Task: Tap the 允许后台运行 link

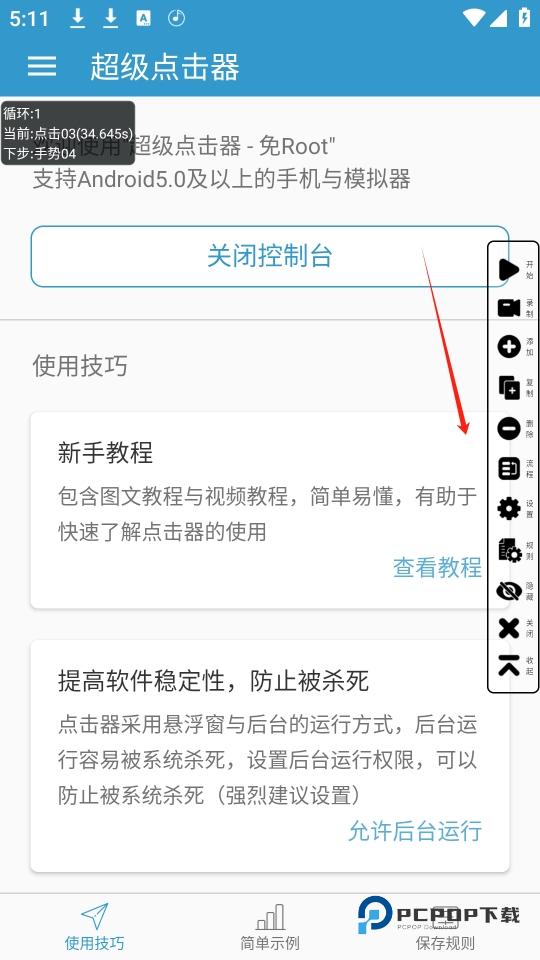Action: click(x=415, y=831)
